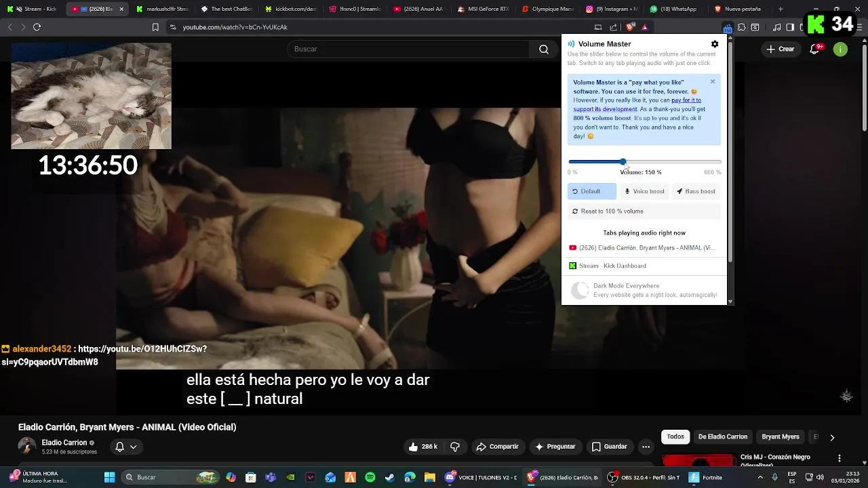Image resolution: width=868 pixels, height=488 pixels.
Task: Toggle the browser sidebar panel
Action: pyautogui.click(x=790, y=27)
